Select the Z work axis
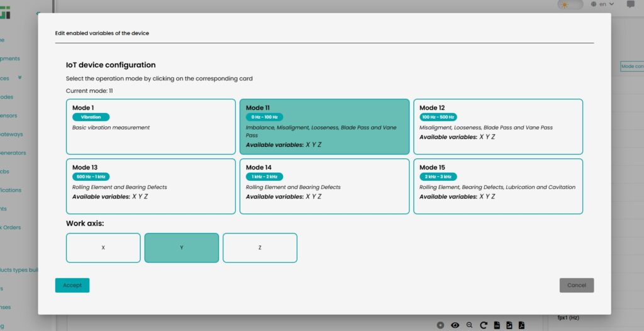Viewport: 644px width, 331px height. click(260, 247)
